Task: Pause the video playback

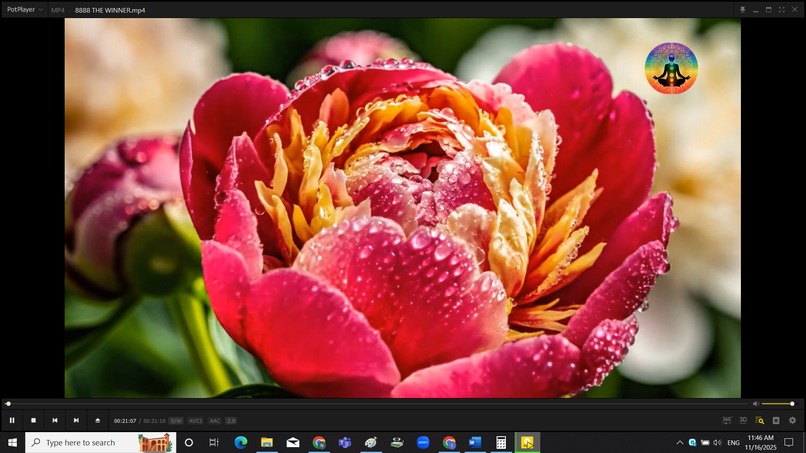Action: (12, 421)
